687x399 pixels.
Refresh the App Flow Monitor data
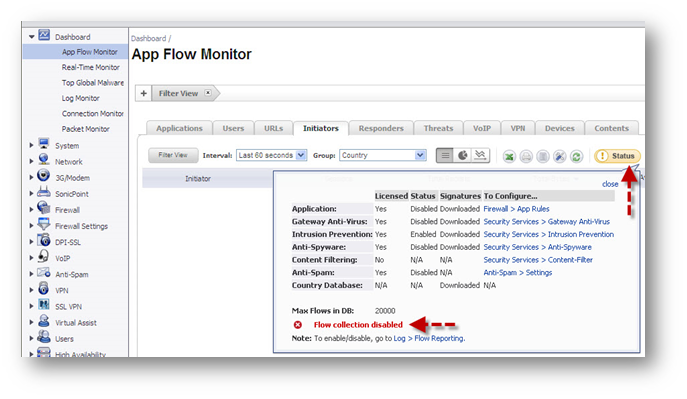(577, 156)
